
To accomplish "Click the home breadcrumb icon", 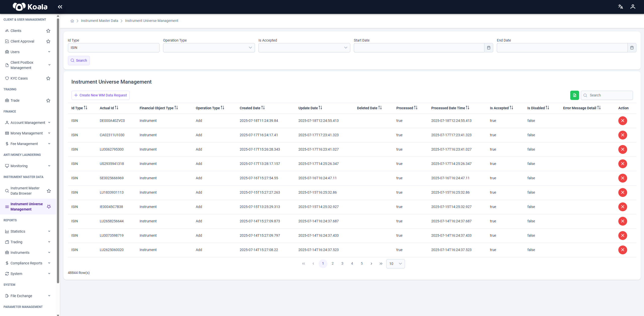I will click(x=72, y=21).
